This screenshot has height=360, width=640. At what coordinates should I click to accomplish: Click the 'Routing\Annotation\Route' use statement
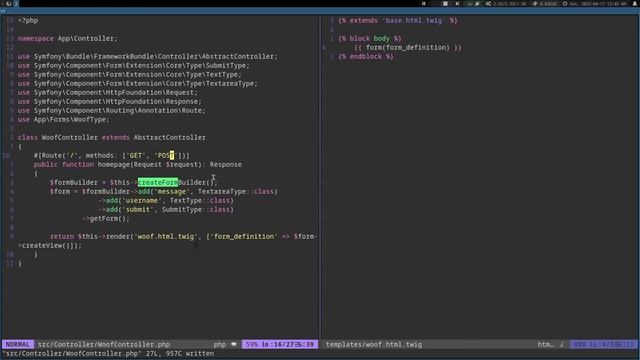[x=111, y=110]
